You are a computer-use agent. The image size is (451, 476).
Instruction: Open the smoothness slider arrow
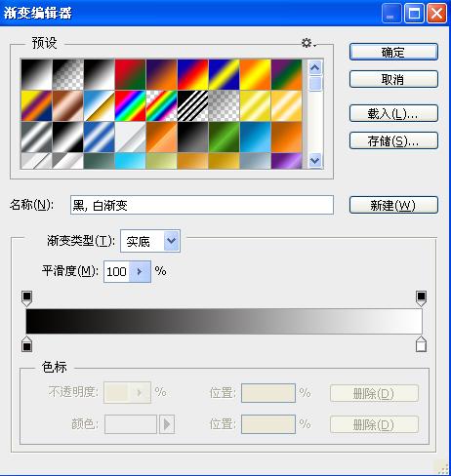coord(140,271)
